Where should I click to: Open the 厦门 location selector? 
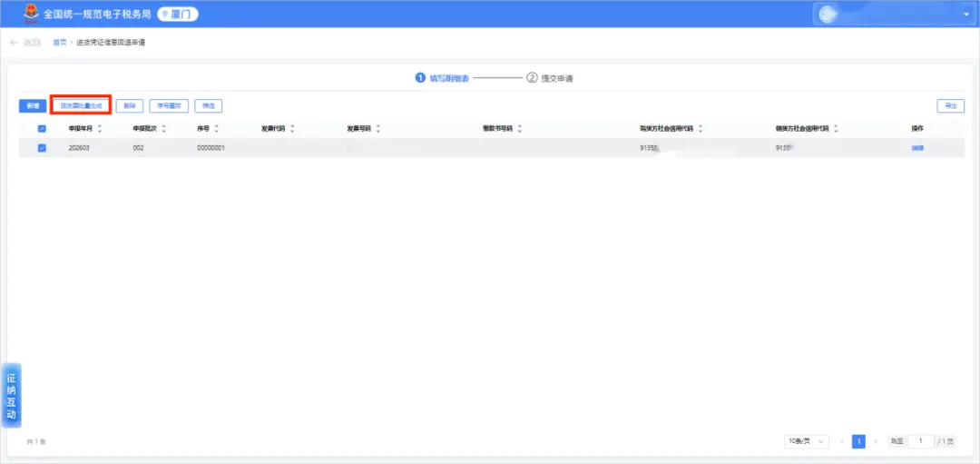click(178, 14)
